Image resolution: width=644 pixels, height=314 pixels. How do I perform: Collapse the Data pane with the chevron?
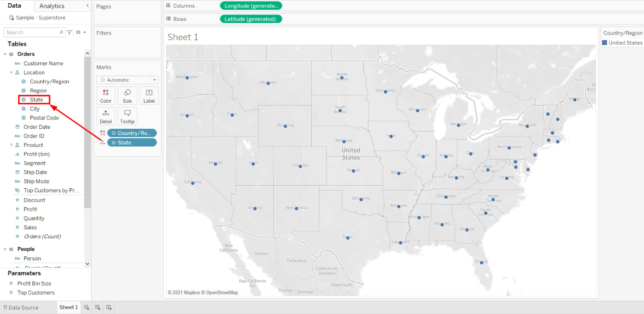[x=88, y=6]
